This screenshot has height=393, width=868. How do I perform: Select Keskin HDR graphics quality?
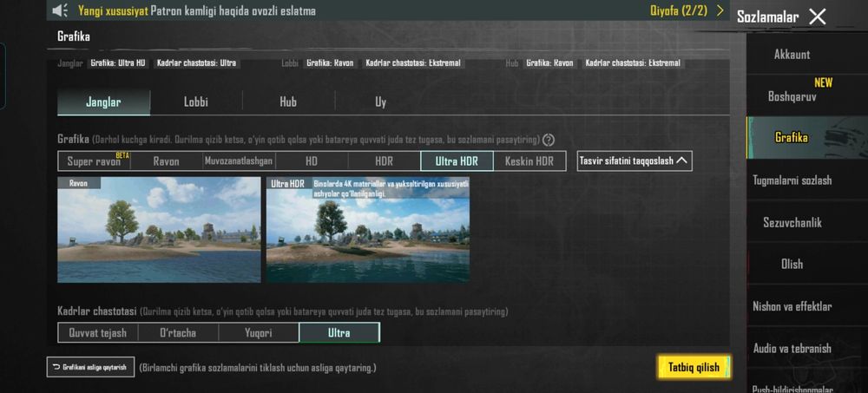point(529,161)
